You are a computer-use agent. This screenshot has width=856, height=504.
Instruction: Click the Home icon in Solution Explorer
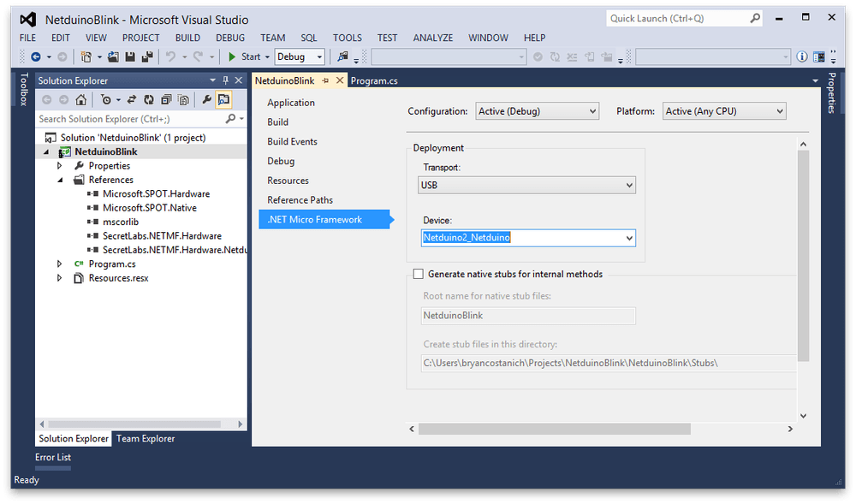point(80,100)
